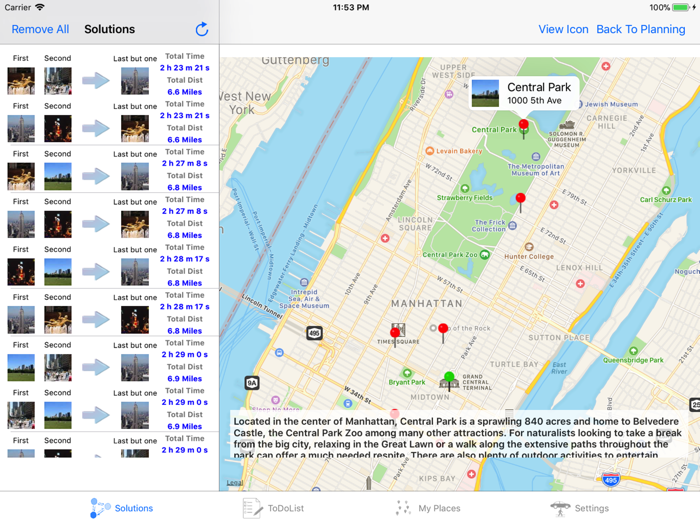Click the red pin at Top of the Rock

point(443,329)
